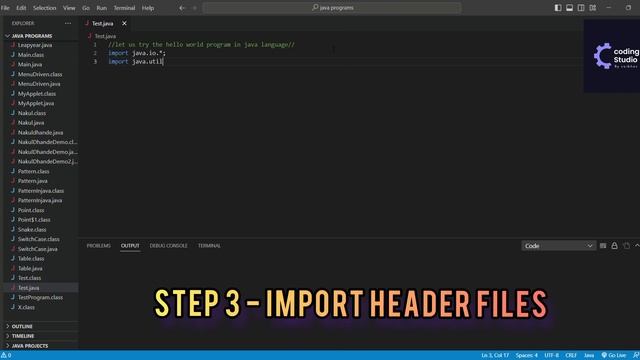The image size is (640, 360).
Task: Open the Help menu
Action: 148,8
